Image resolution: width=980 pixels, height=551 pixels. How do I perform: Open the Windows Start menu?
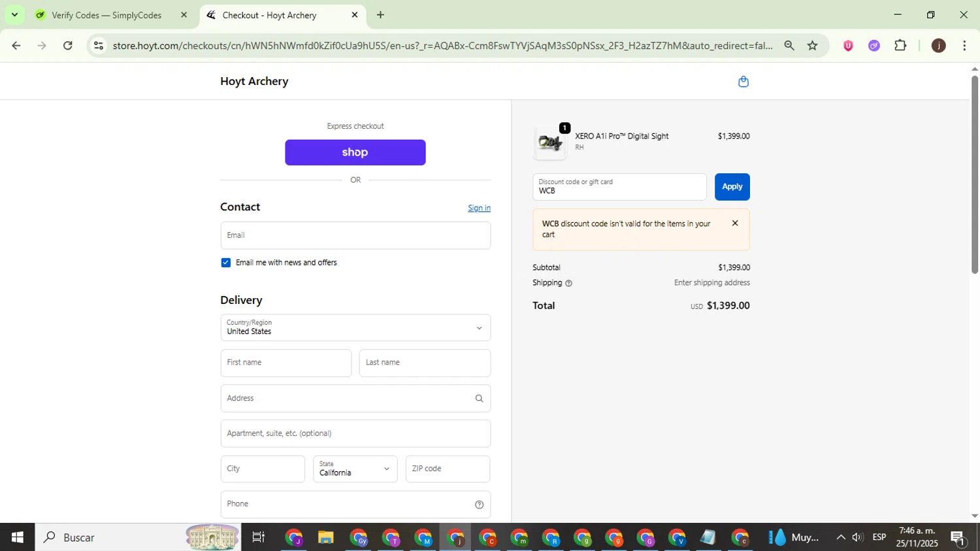(x=17, y=537)
